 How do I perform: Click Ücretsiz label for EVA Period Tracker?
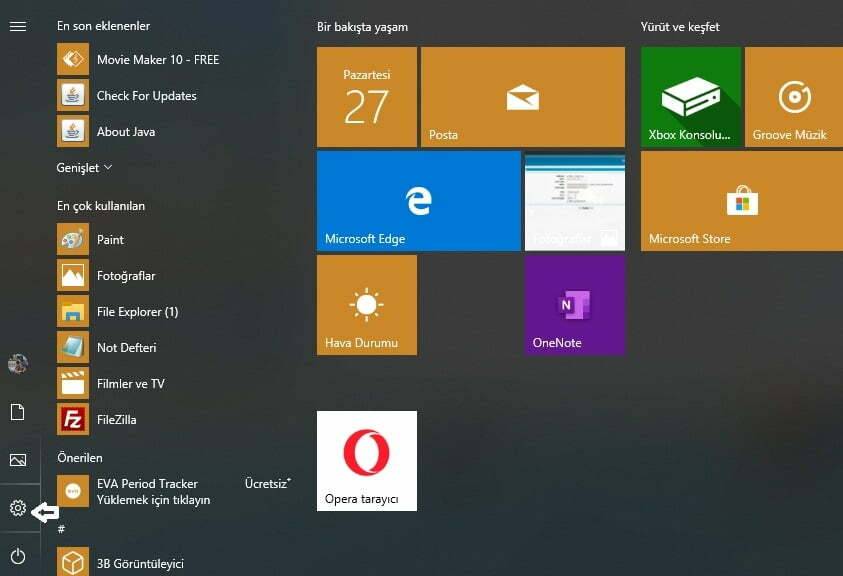[x=268, y=483]
